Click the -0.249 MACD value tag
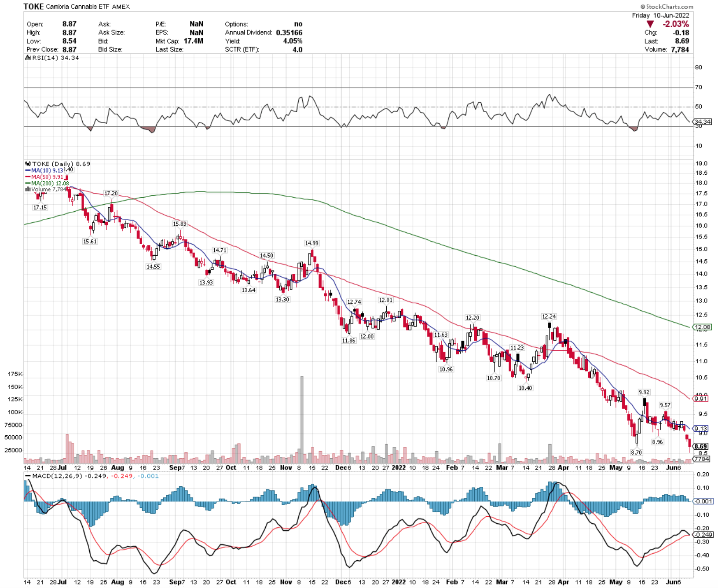Viewport: 718px width, 588px height. tap(703, 535)
